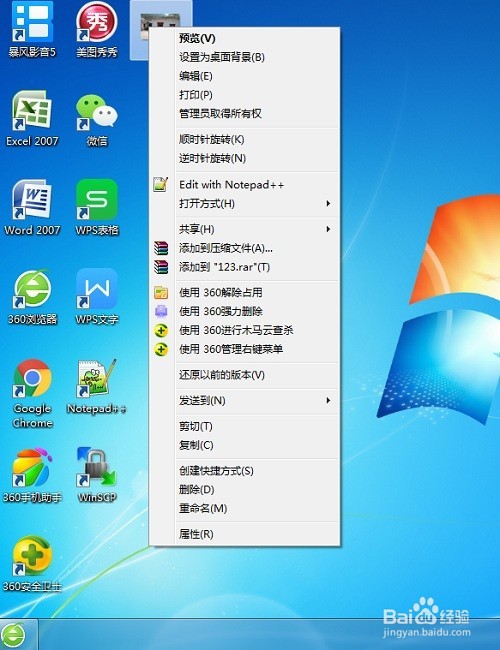500x650 pixels.
Task: Expand the 发送到(N) submenu arrow
Action: (328, 400)
